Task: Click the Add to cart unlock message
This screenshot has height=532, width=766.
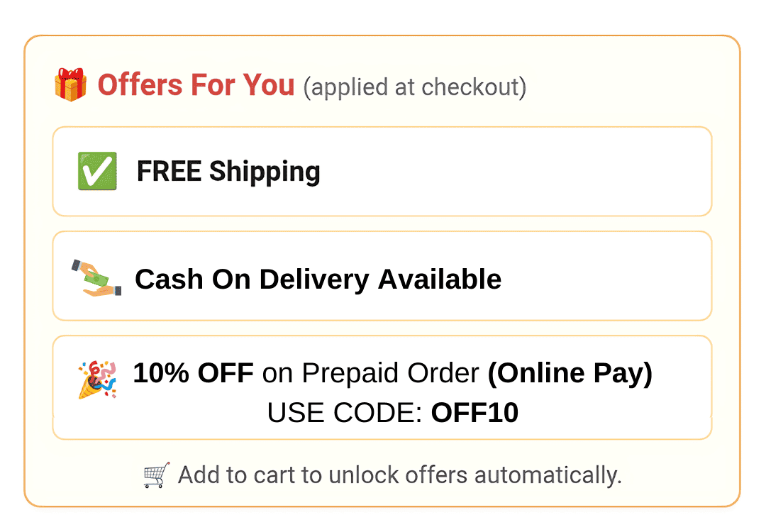Action: pyautogui.click(x=399, y=475)
